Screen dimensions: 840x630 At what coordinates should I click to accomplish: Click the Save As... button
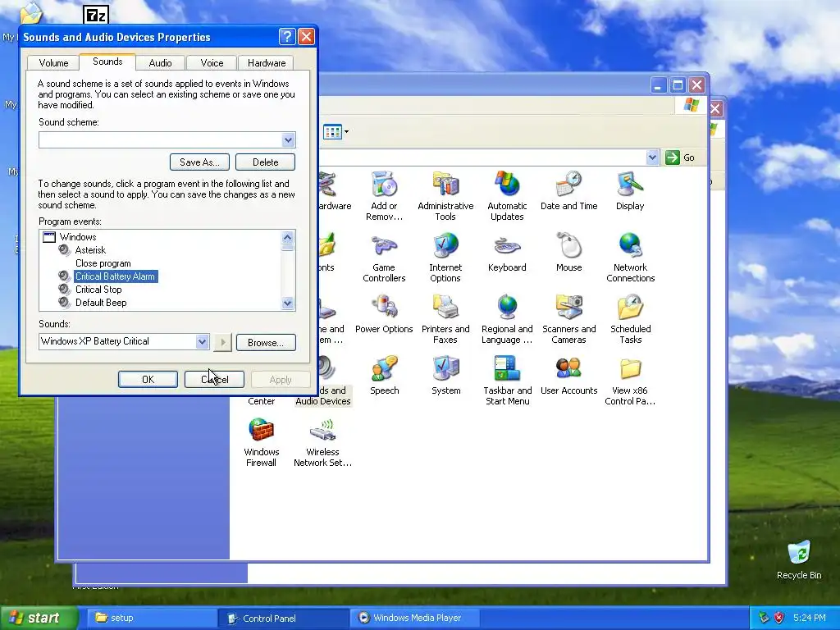pos(199,162)
